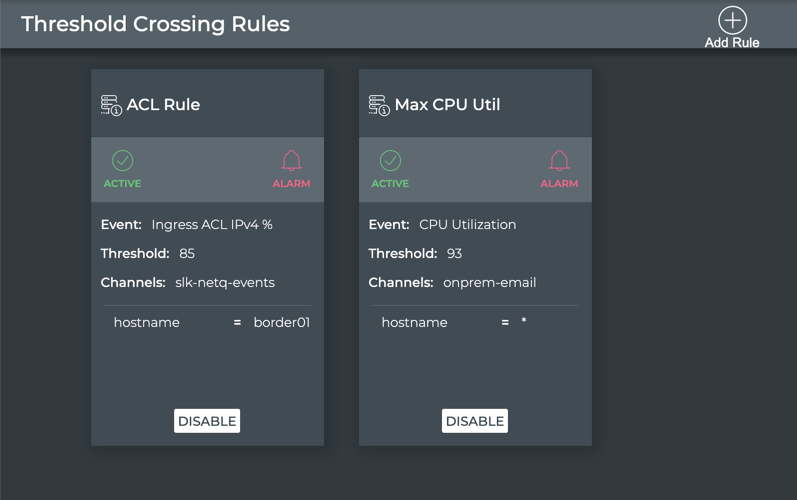Viewport: 797px width, 500px height.
Task: Click the border01 hostname value
Action: (x=281, y=323)
